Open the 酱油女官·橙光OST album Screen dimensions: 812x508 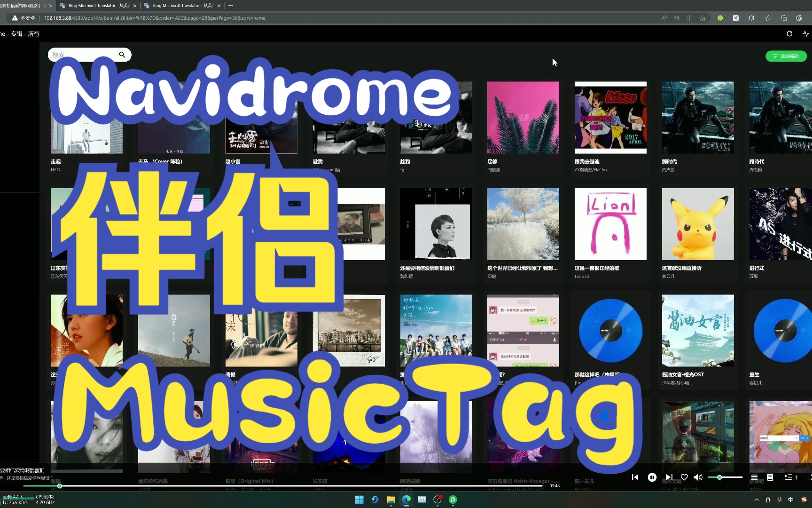pyautogui.click(x=698, y=331)
